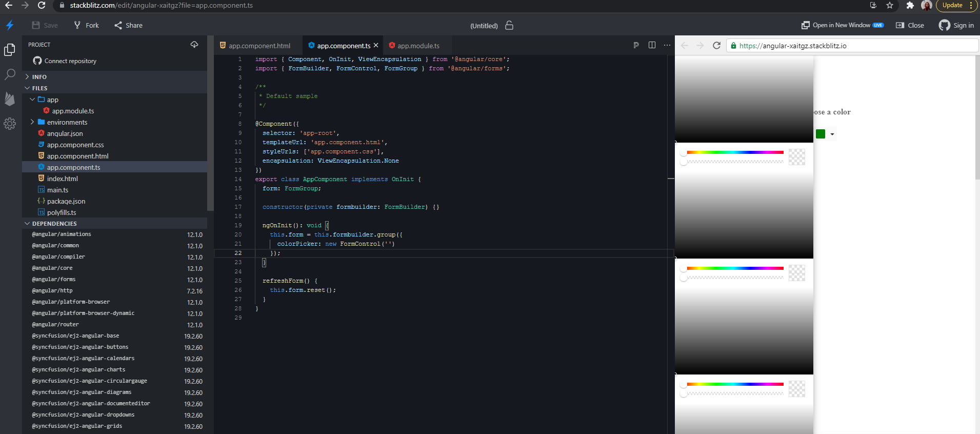Open the color picker dropdown arrow

(832, 134)
